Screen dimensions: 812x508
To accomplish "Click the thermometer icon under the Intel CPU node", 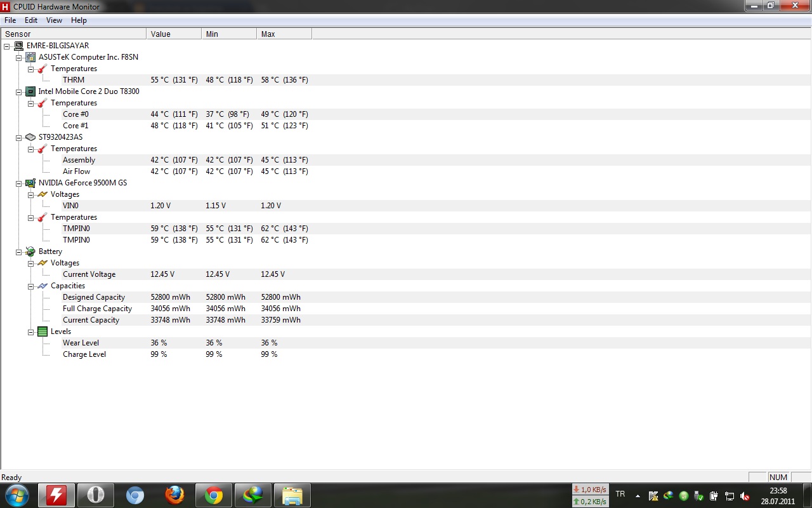I will (43, 103).
